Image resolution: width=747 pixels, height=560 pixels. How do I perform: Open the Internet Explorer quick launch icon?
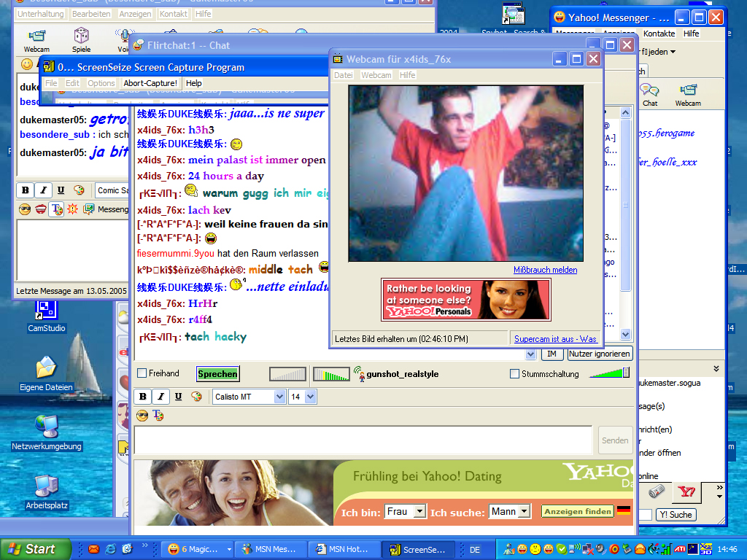tap(111, 549)
